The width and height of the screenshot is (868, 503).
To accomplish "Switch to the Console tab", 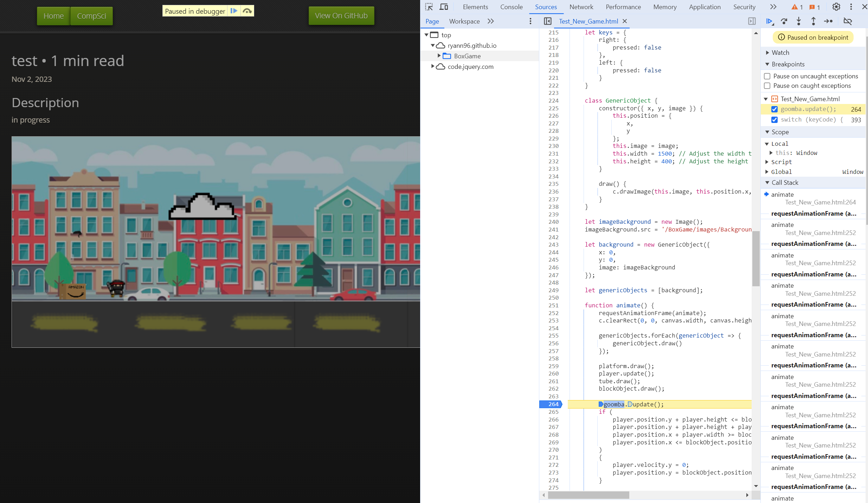I will [511, 7].
